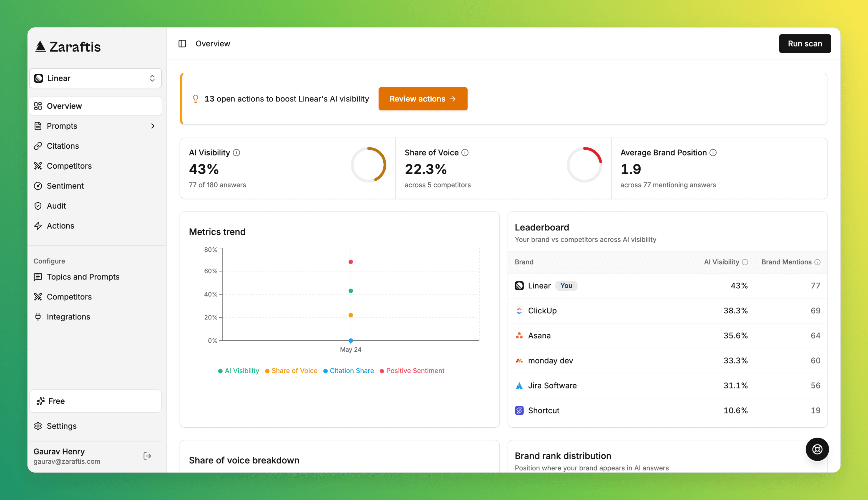Select the Asana brand name
The image size is (868, 500).
point(539,336)
